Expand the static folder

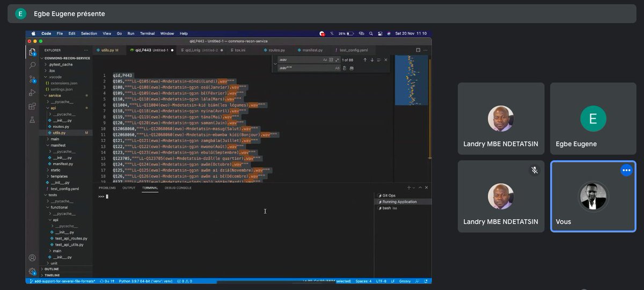coord(55,170)
